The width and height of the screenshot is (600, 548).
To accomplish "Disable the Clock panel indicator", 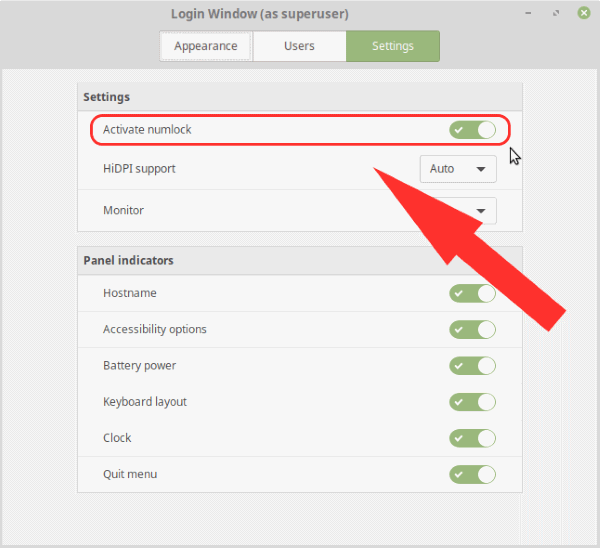I will 473,438.
